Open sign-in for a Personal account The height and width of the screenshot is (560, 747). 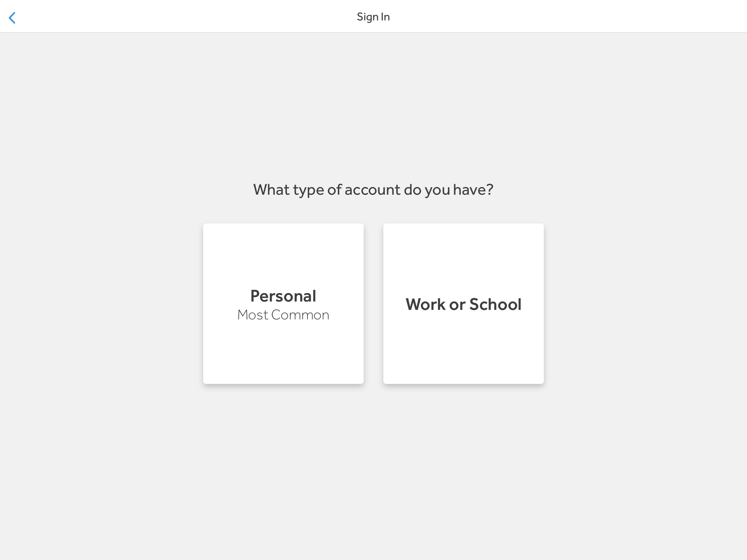point(283,303)
